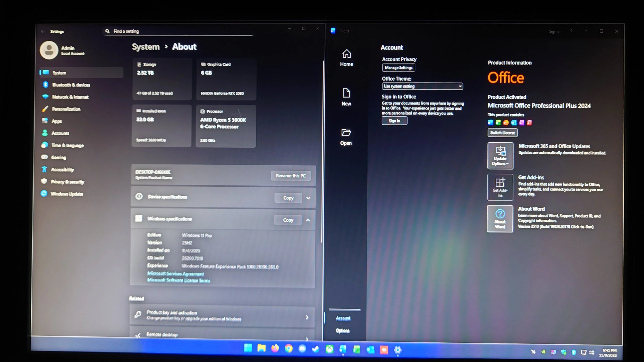Open the Office Theme dropdown

(422, 86)
